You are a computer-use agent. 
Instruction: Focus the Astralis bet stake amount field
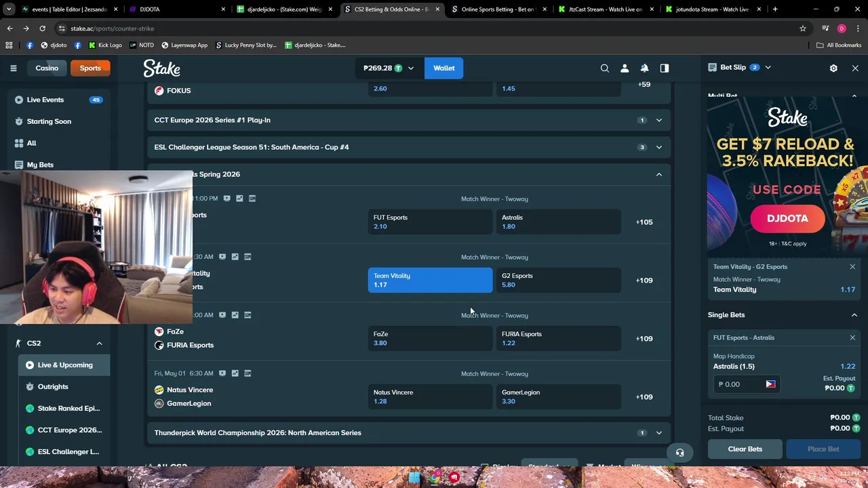(x=746, y=384)
